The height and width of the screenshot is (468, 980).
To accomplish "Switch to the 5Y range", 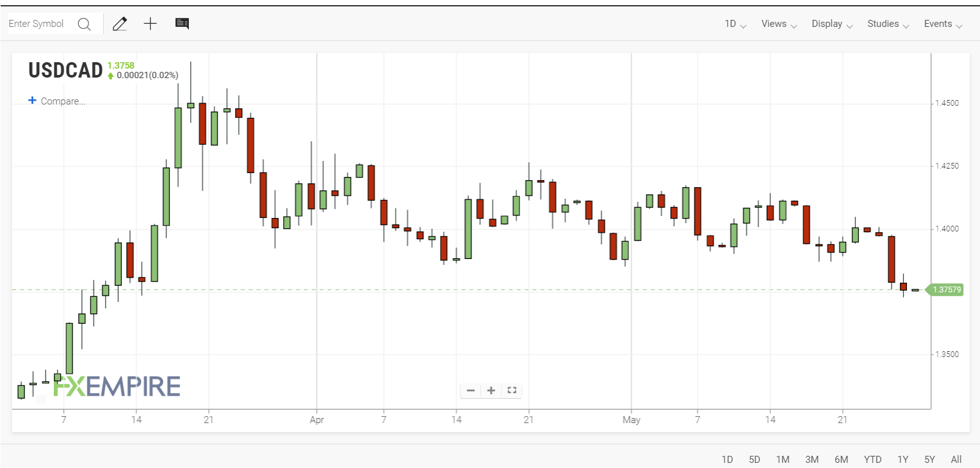I will pos(929,460).
